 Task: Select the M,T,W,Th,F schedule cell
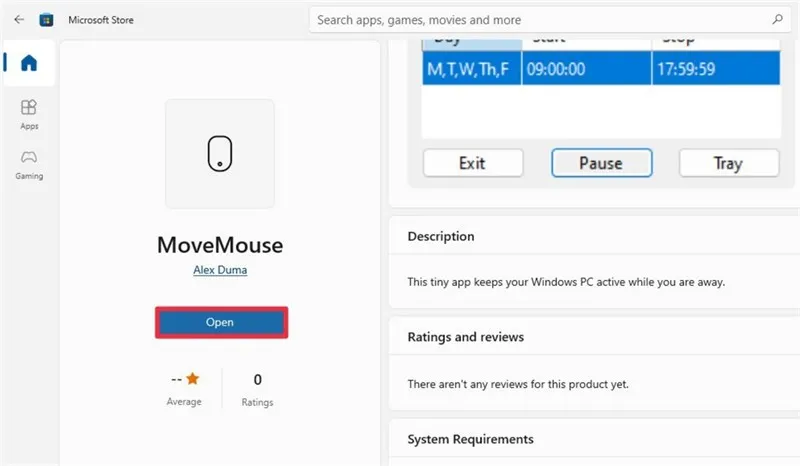click(x=471, y=68)
